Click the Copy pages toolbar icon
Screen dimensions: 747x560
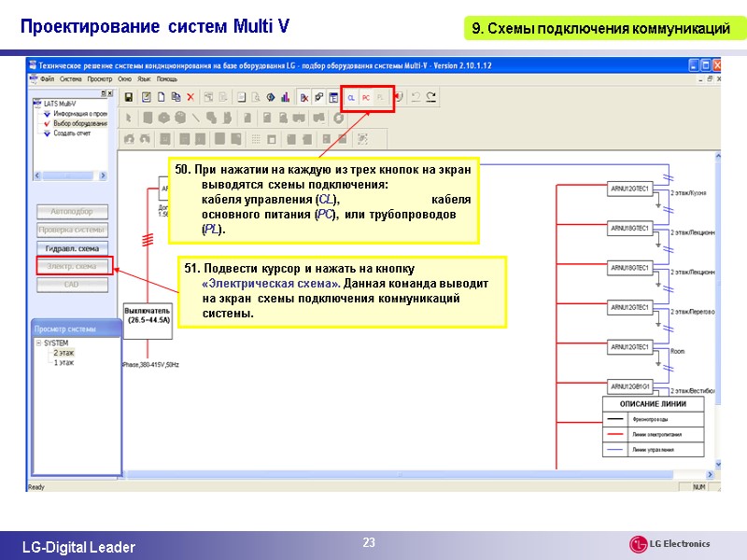tap(176, 98)
